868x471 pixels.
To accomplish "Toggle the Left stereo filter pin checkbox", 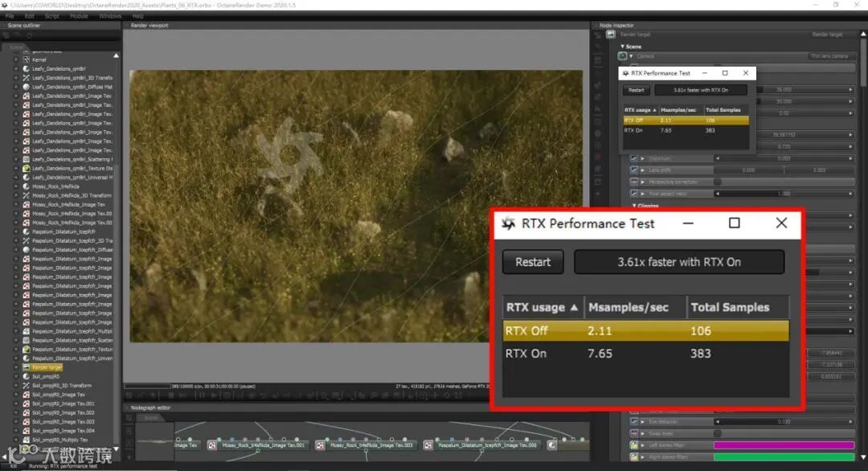I will pyautogui.click(x=634, y=445).
